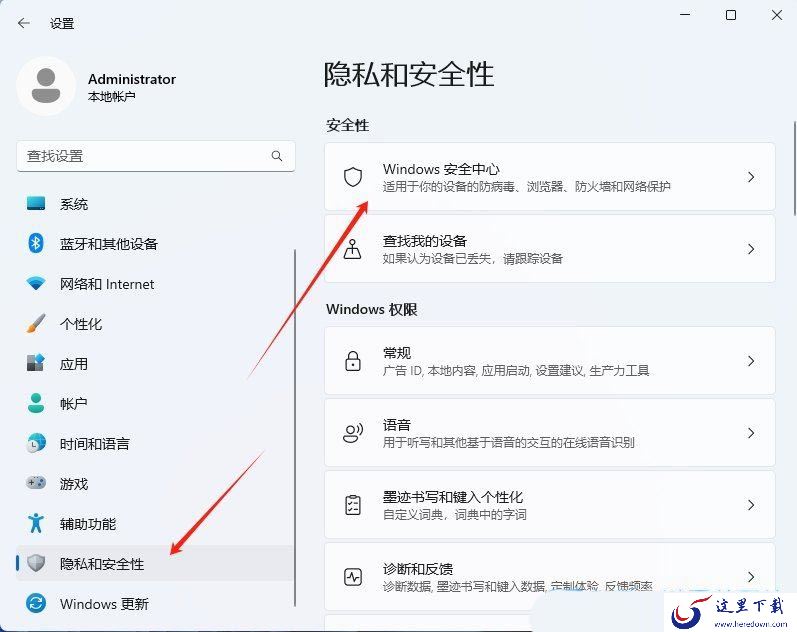This screenshot has height=632, width=797.
Task: Maximize the Settings window
Action: [x=731, y=15]
